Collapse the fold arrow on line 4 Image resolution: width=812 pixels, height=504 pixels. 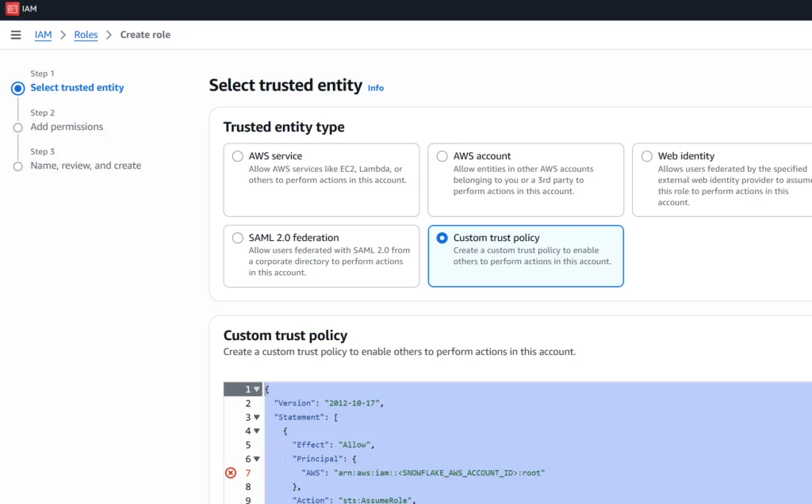tap(256, 431)
